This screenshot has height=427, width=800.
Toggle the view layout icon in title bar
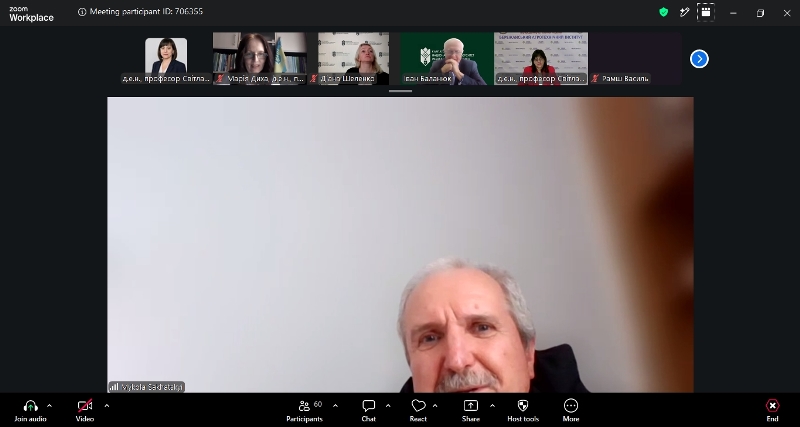point(706,12)
